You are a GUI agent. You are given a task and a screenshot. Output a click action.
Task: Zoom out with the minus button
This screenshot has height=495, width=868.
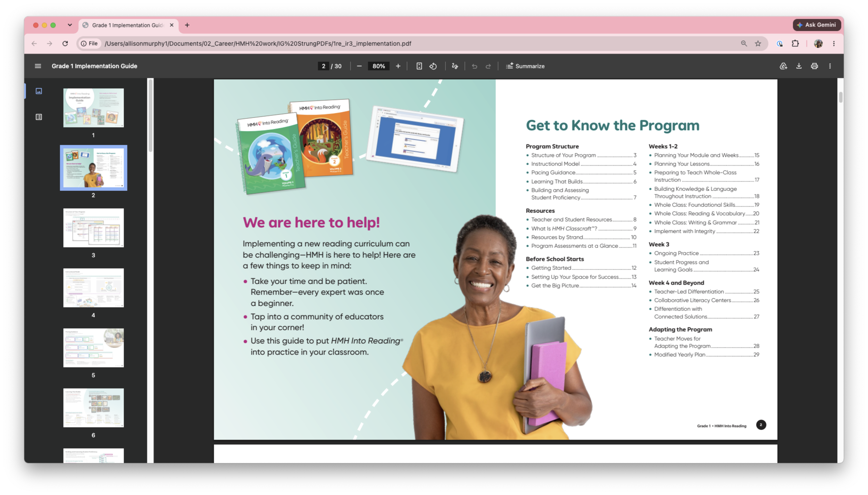pyautogui.click(x=359, y=66)
